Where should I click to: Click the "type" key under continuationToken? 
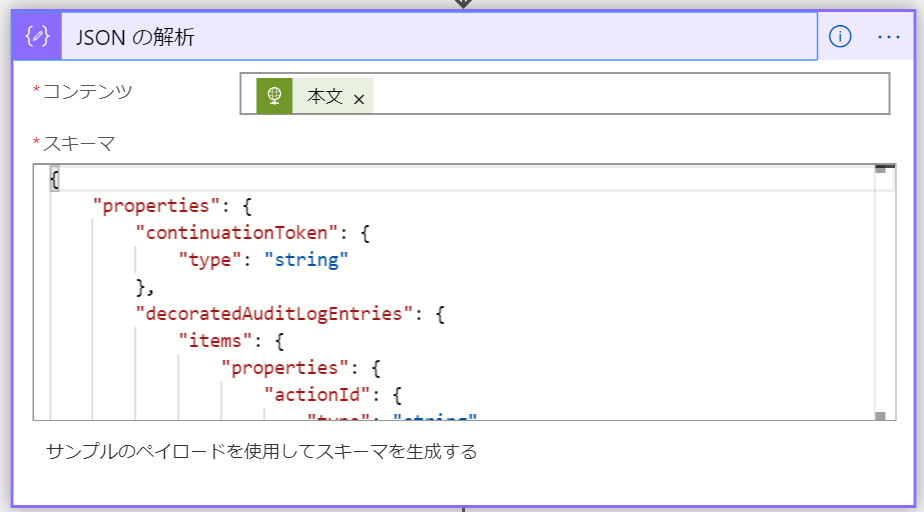tap(210, 260)
